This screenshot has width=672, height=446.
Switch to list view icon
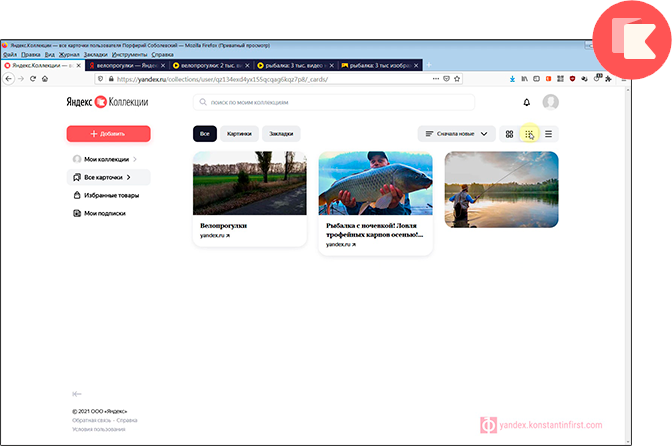click(548, 134)
